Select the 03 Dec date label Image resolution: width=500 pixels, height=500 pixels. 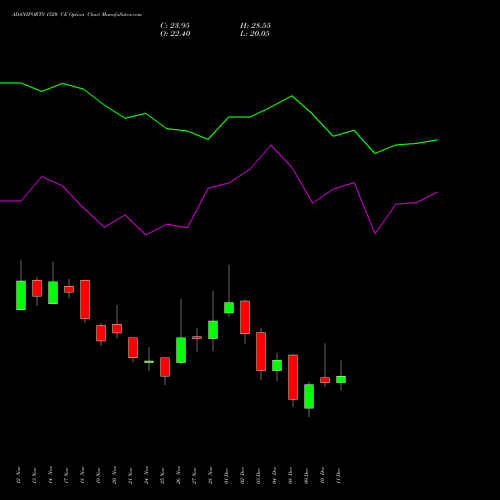click(x=258, y=475)
